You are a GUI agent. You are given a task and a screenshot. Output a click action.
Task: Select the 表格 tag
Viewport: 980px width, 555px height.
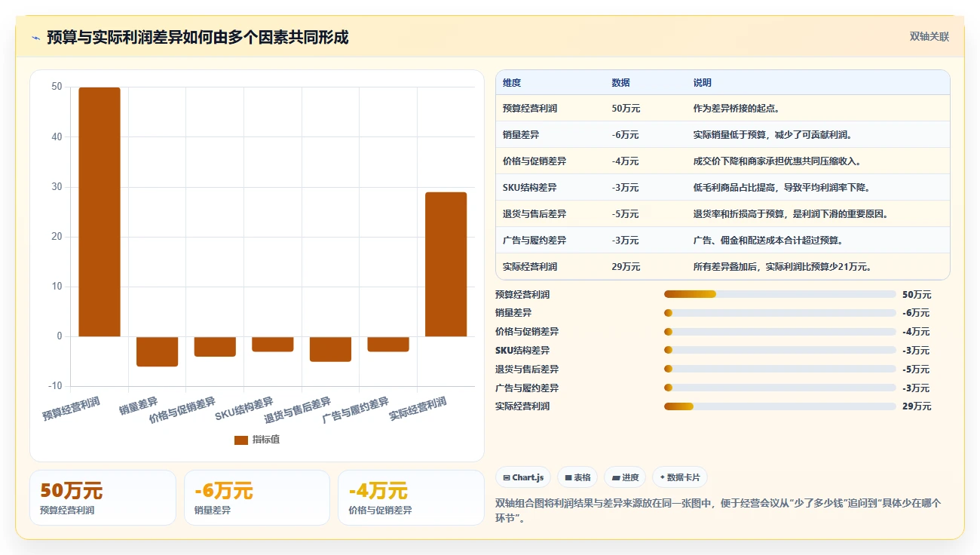(x=577, y=477)
